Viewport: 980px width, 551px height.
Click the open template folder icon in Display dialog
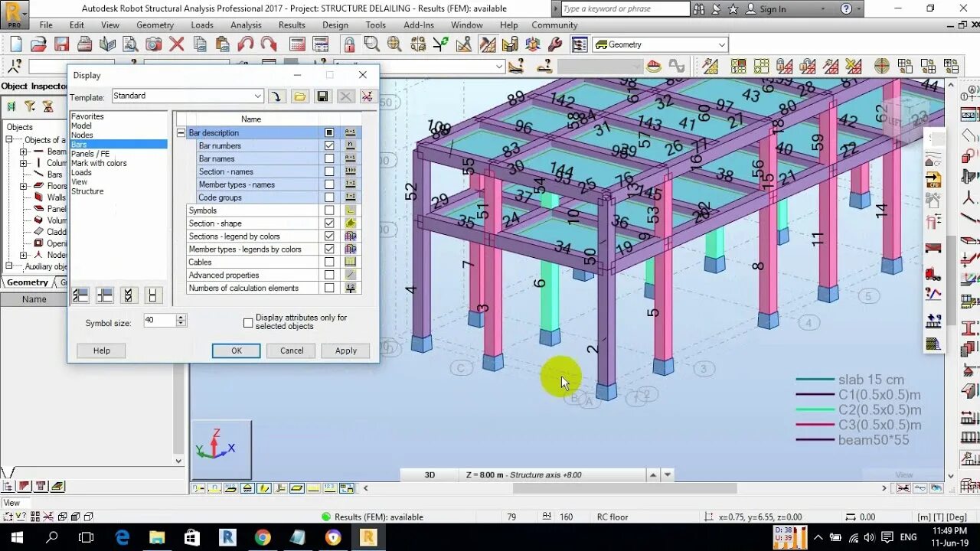(299, 96)
